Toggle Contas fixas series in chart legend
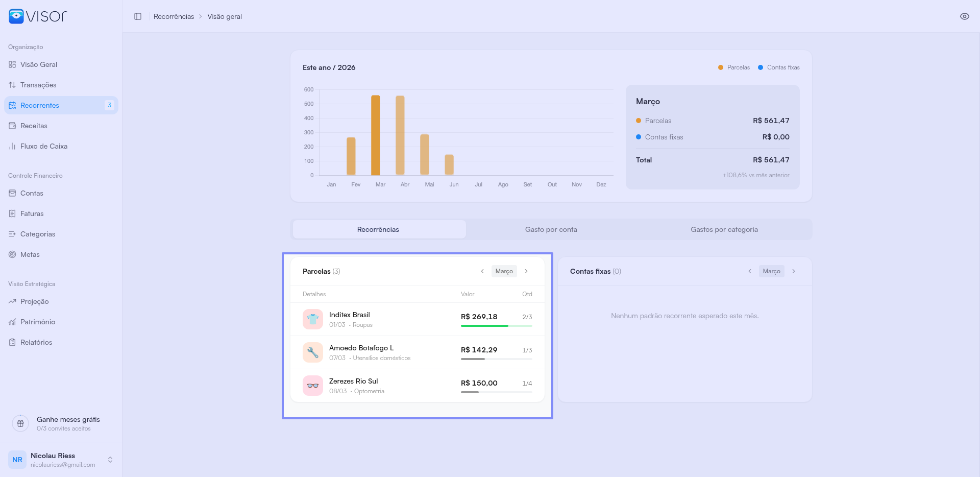The image size is (980, 477). (x=779, y=67)
